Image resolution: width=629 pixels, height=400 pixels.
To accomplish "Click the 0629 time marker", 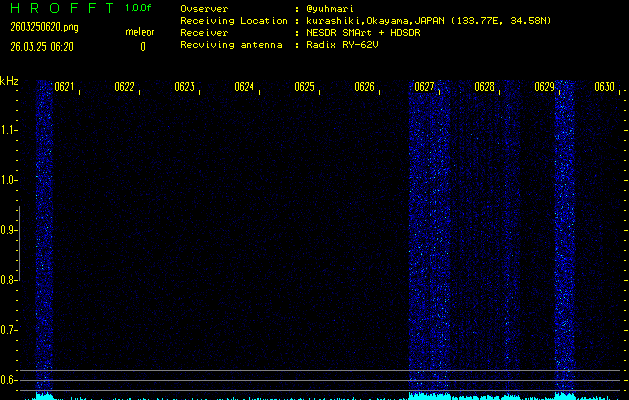I will (x=544, y=87).
